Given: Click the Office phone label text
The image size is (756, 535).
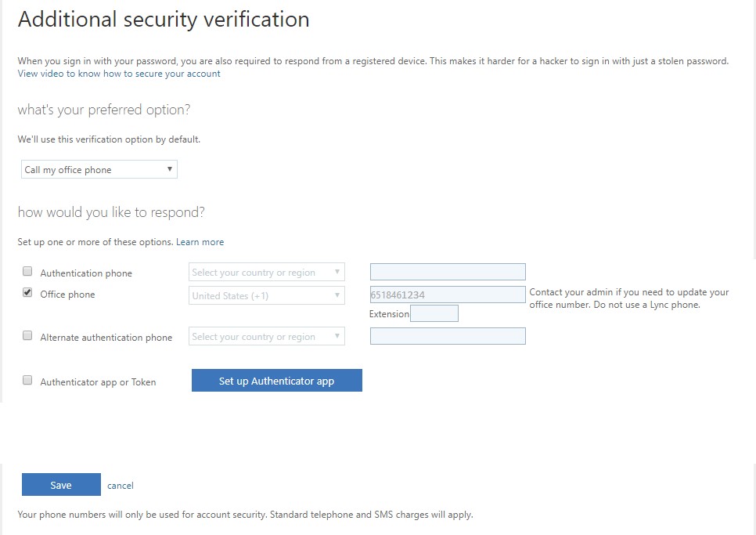Looking at the screenshot, I should (67, 295).
